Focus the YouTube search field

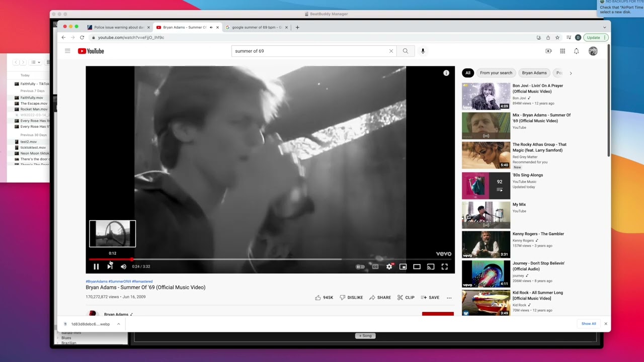310,51
